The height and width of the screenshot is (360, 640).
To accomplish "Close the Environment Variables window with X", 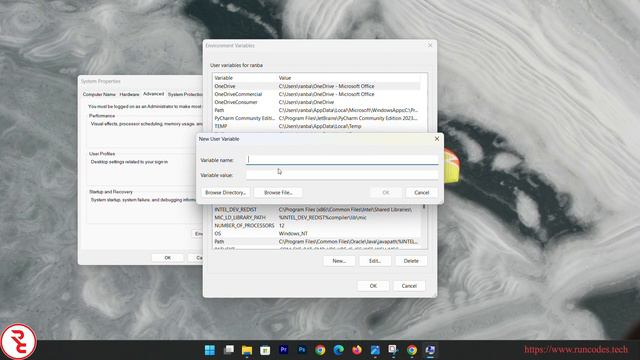I will tap(430, 45).
